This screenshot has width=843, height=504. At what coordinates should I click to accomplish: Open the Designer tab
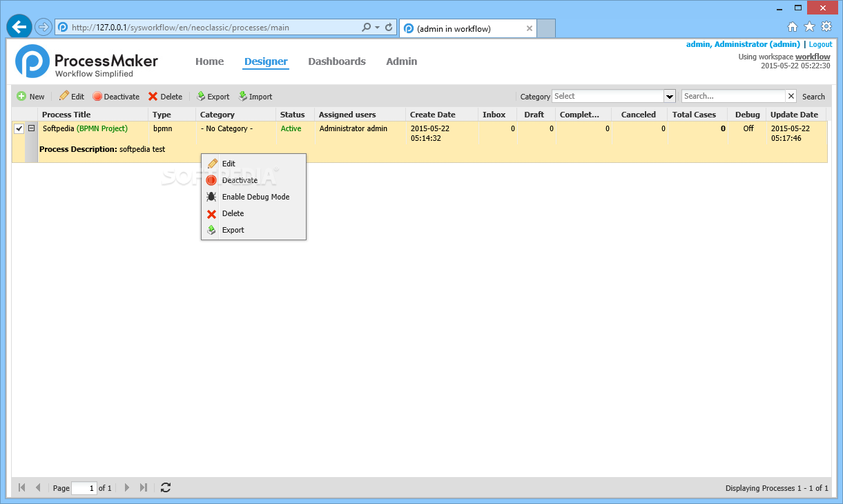coord(266,61)
